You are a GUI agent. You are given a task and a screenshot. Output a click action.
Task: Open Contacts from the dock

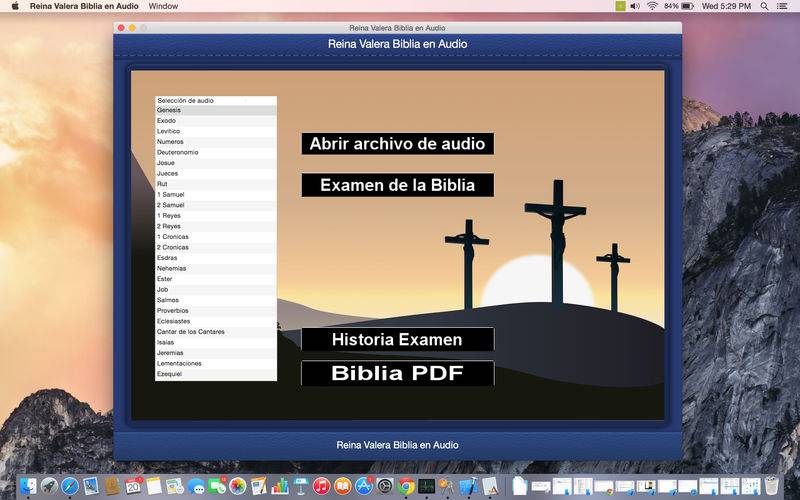pos(112,486)
